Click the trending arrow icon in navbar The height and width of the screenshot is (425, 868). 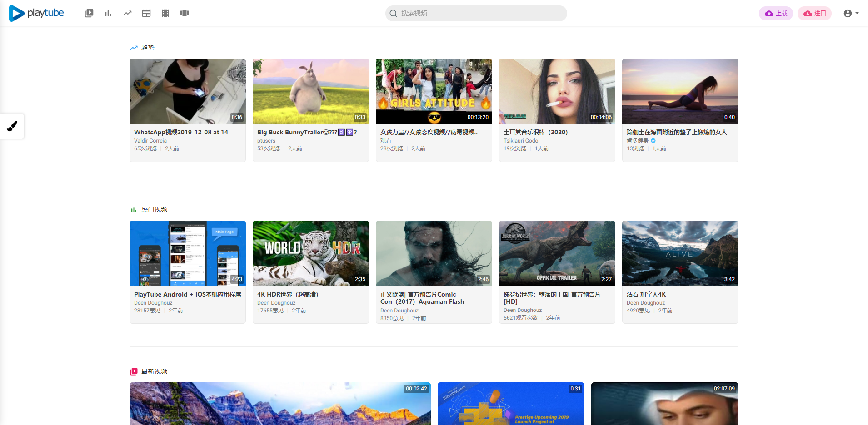[x=127, y=13]
